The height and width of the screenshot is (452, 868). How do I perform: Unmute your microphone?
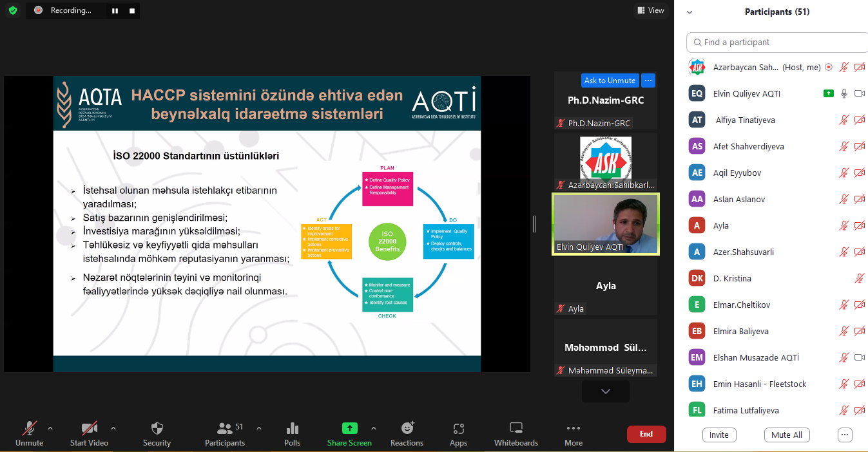[x=29, y=433]
